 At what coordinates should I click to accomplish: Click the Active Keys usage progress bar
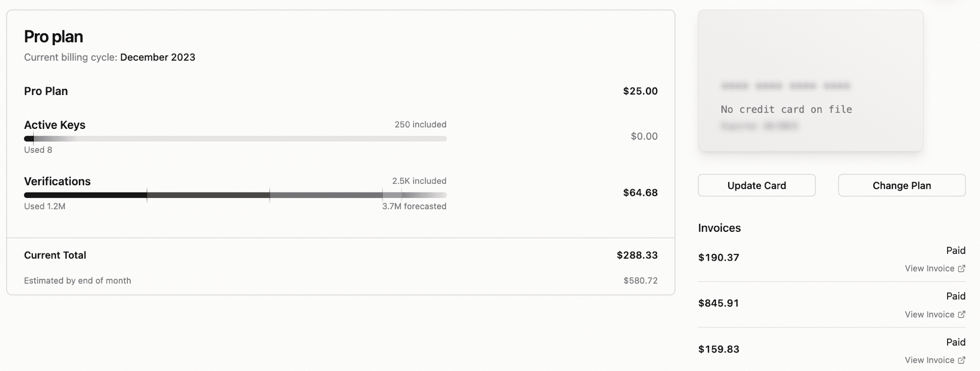235,138
